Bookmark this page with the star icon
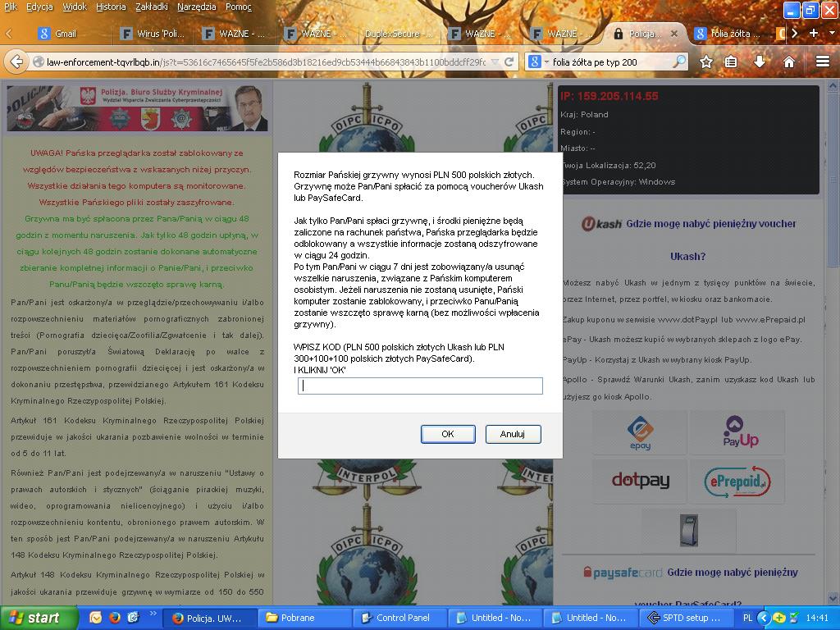The image size is (840, 630). pos(706,62)
